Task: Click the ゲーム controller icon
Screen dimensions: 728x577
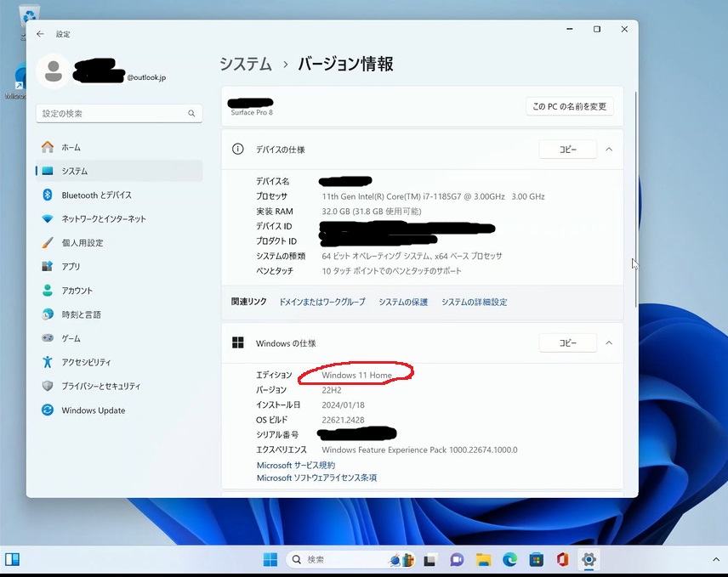Action: pyautogui.click(x=48, y=337)
